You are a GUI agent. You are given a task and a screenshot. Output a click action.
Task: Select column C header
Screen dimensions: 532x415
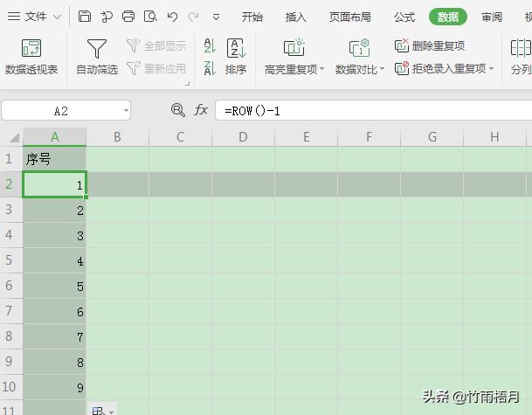coord(181,137)
